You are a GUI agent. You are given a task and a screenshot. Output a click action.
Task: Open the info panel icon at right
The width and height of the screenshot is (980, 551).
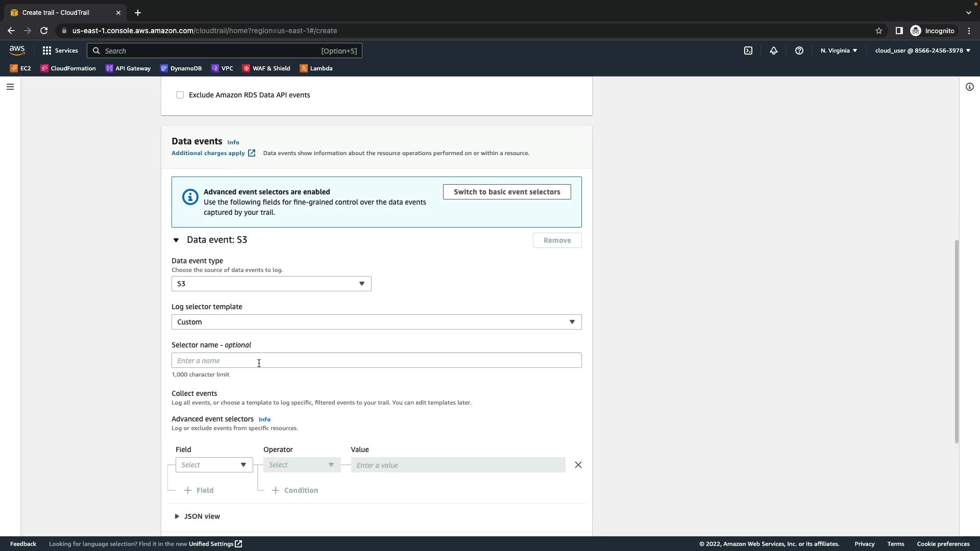click(x=969, y=87)
